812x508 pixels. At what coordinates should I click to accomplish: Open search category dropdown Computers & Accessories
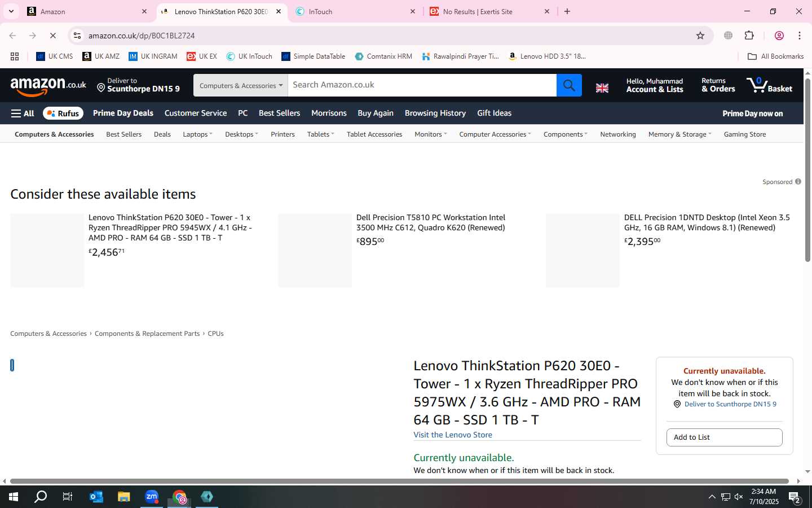pyautogui.click(x=241, y=85)
